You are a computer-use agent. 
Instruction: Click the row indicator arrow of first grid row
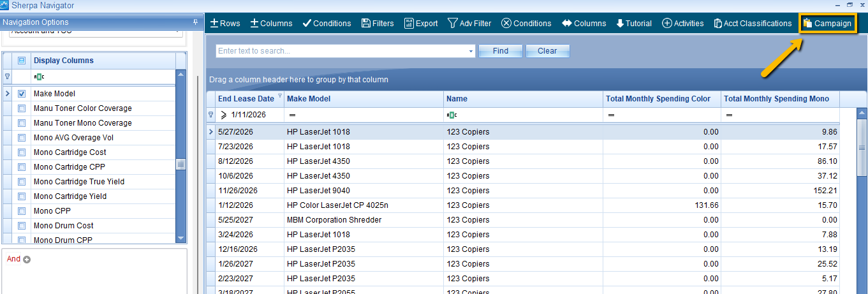211,132
